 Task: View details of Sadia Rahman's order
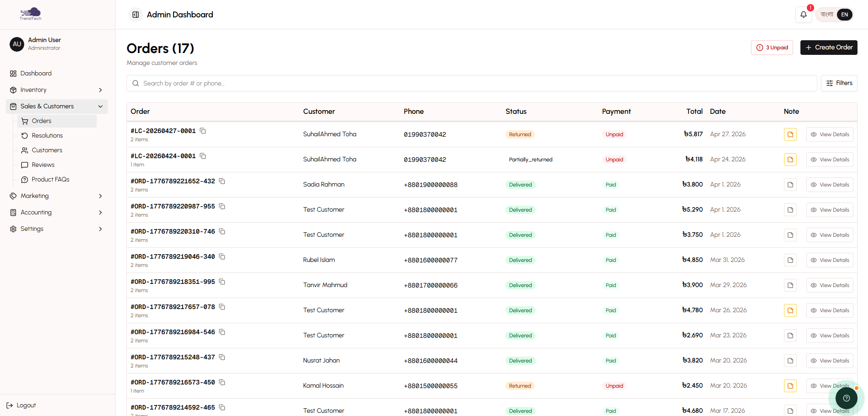(830, 184)
